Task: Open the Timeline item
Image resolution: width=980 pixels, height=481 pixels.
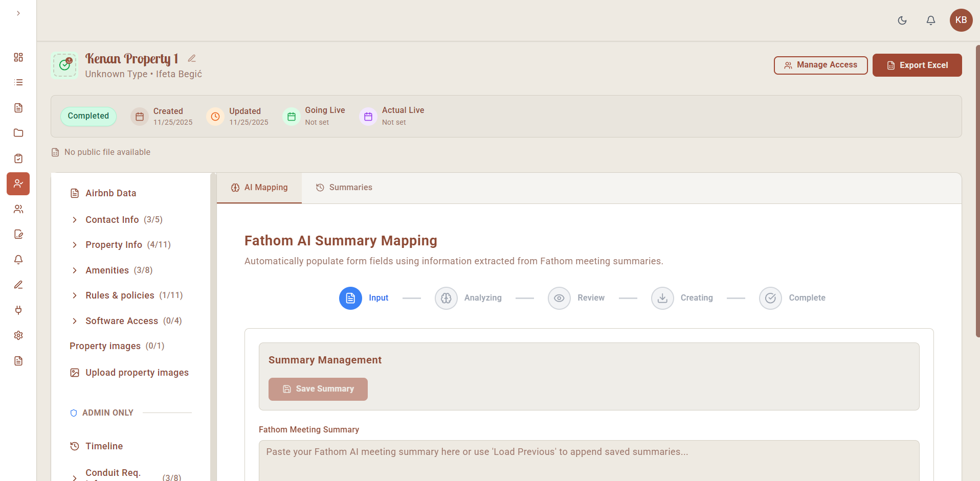Action: point(97,446)
